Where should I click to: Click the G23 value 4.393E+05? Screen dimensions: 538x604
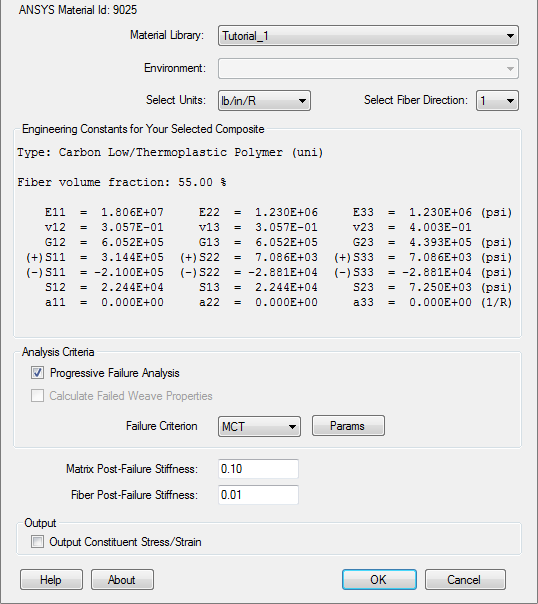coord(440,242)
